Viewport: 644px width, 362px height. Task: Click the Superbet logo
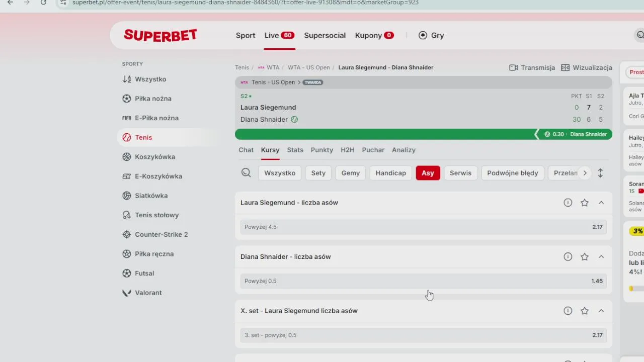coord(160,35)
